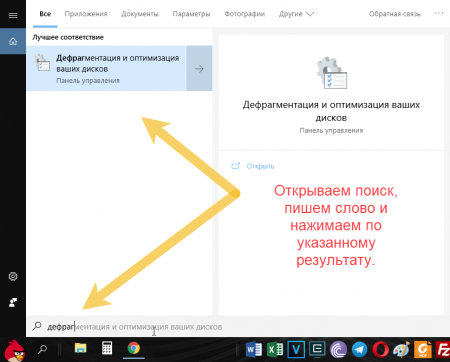The image size is (450, 362).
Task: Expand result details with the arrow button
Action: (199, 68)
